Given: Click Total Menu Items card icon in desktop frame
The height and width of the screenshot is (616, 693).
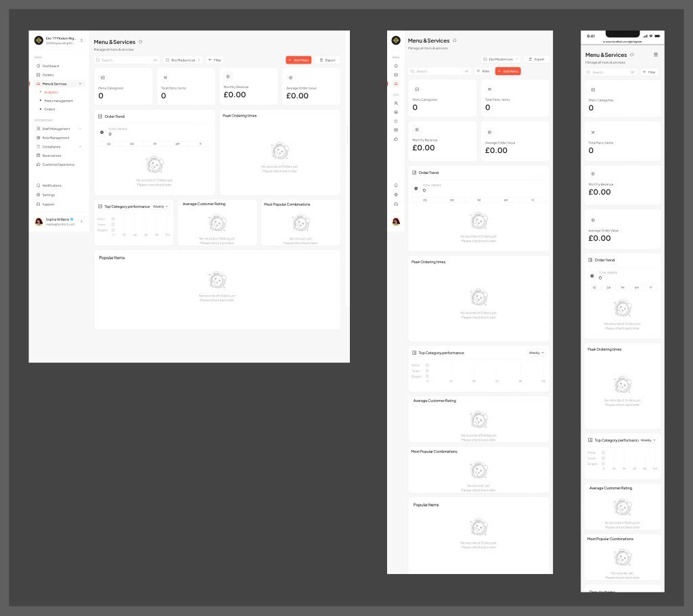Looking at the screenshot, I should click(x=165, y=77).
